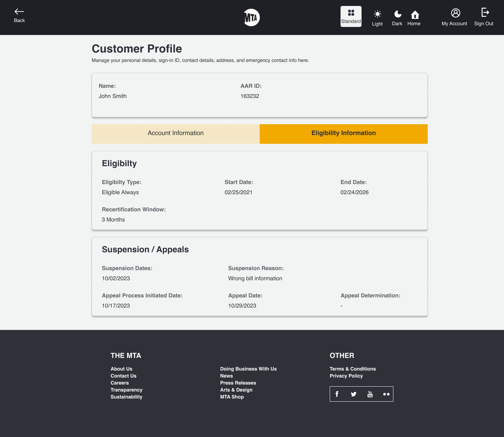Select the Eligibility Information tab
Viewport: 504px width, 437px height.
(x=343, y=133)
